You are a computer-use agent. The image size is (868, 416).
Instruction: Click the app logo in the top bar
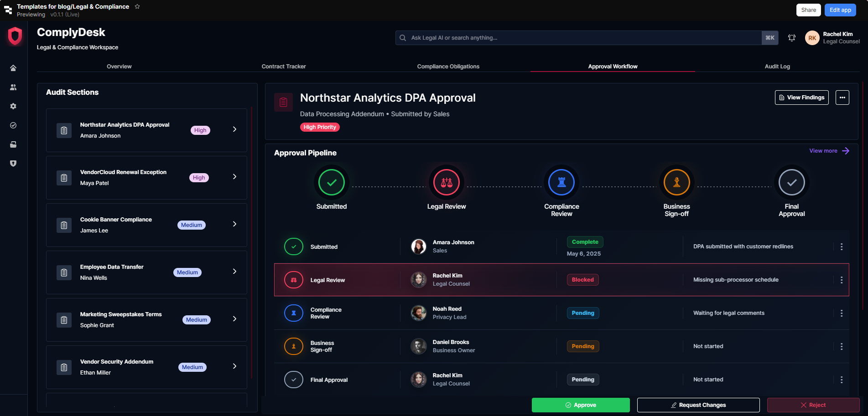(8, 10)
